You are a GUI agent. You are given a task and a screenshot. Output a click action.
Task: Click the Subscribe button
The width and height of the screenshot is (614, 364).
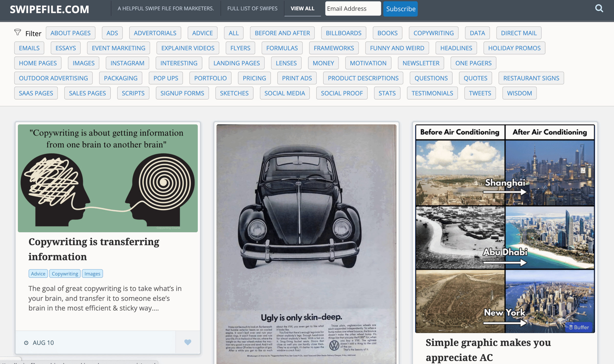[401, 9]
